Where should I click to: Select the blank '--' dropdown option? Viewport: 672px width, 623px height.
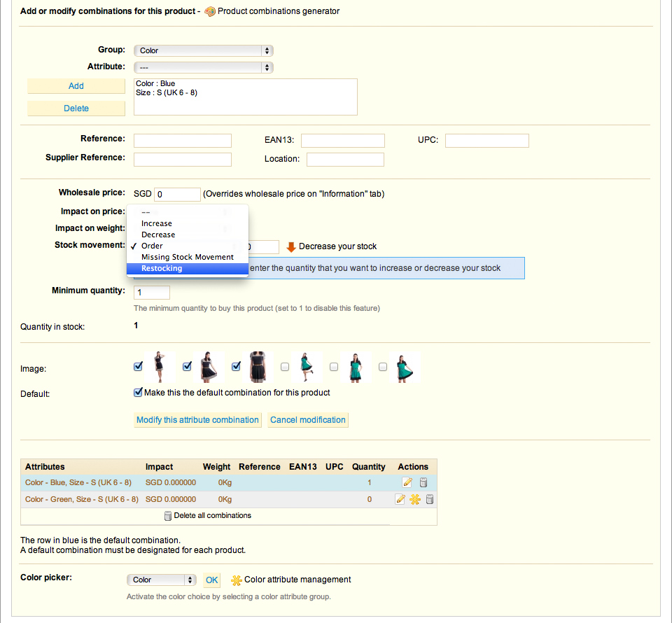(188, 212)
